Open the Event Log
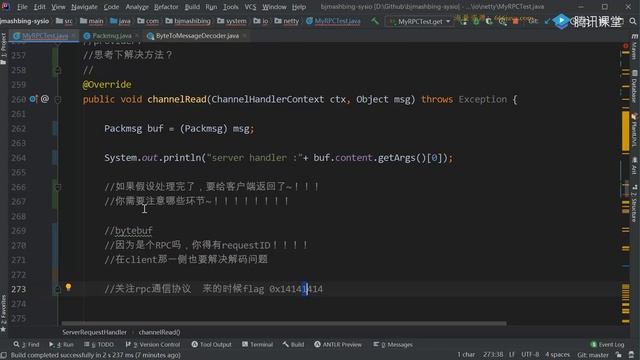Screen dimensions: 640x360 (x=607, y=344)
